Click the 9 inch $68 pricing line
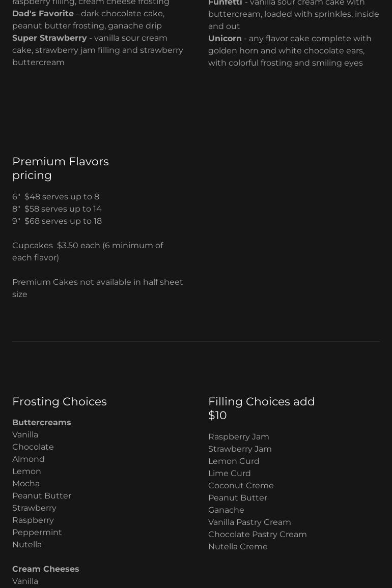This screenshot has width=392, height=588. click(57, 221)
